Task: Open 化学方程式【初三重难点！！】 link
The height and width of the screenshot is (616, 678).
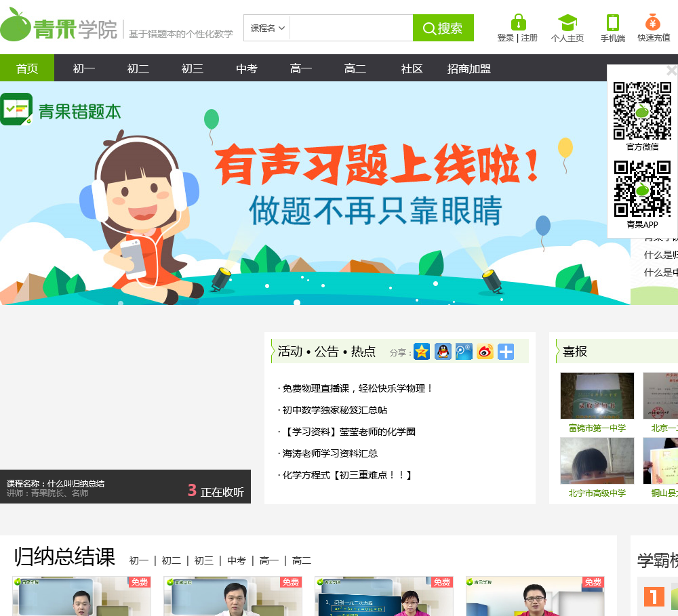Action: 346,474
